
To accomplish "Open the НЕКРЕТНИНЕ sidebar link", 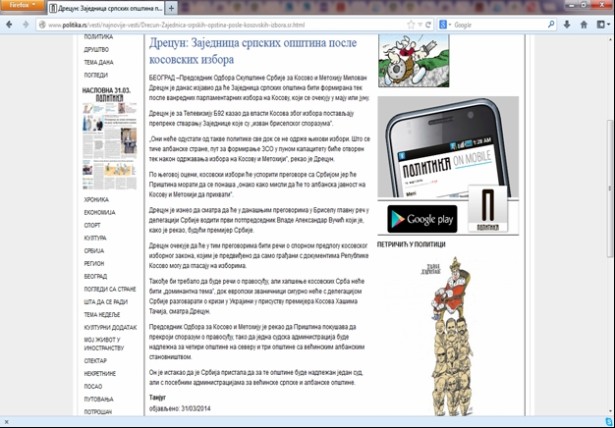I will point(100,373).
